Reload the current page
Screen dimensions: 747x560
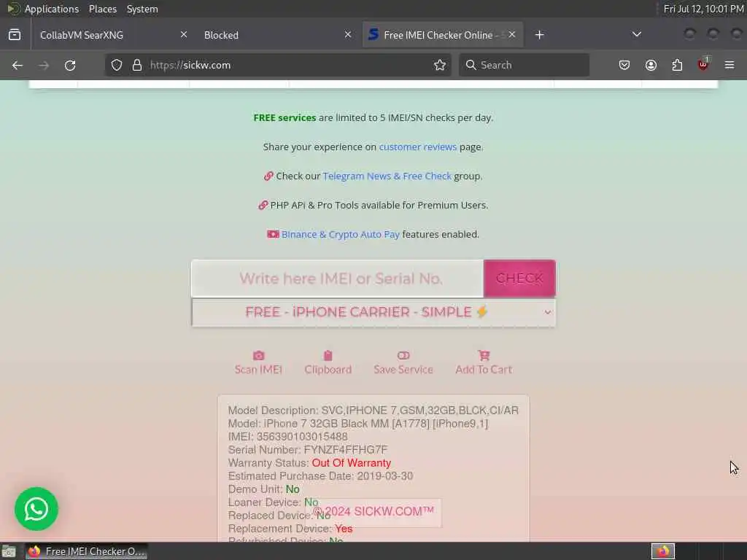click(x=70, y=65)
